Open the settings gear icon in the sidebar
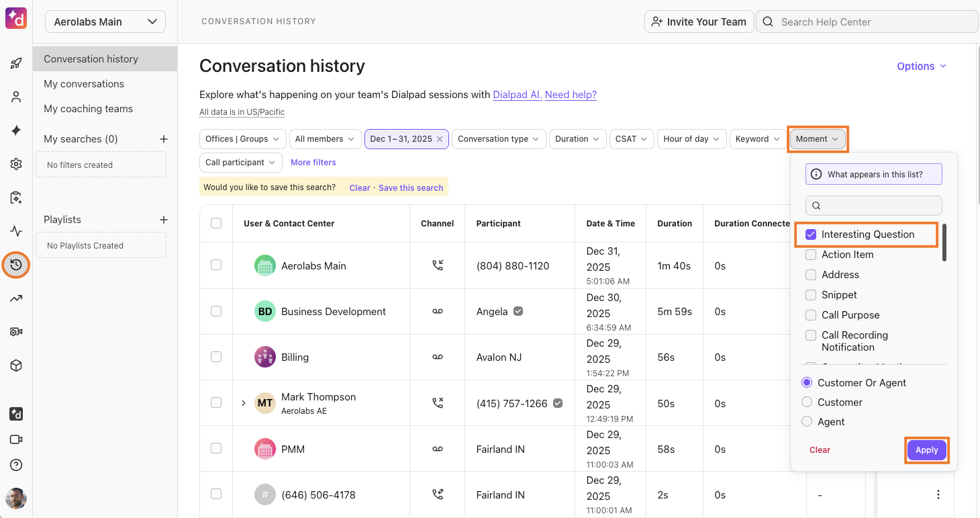Image resolution: width=980 pixels, height=518 pixels. [15, 163]
